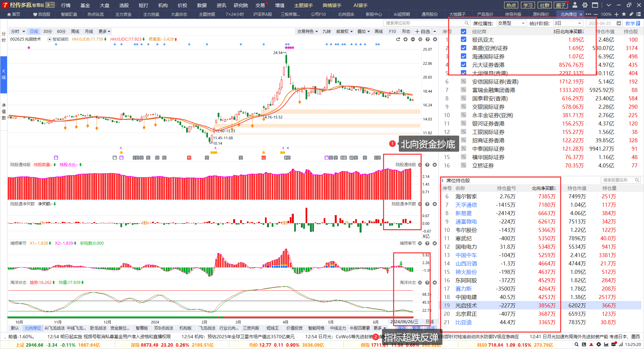644x349 pixels.
Task: Click the pencil edit icon in the tab bar
Action: pyautogui.click(x=631, y=14)
